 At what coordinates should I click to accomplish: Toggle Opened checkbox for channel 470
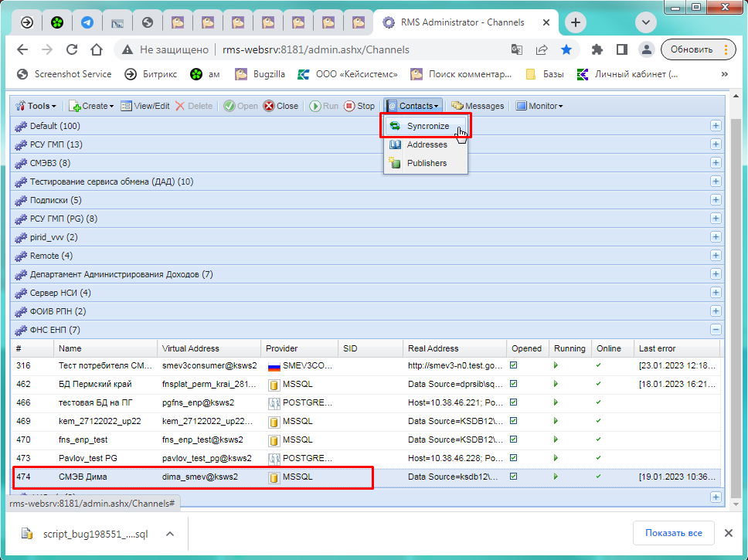tap(514, 440)
